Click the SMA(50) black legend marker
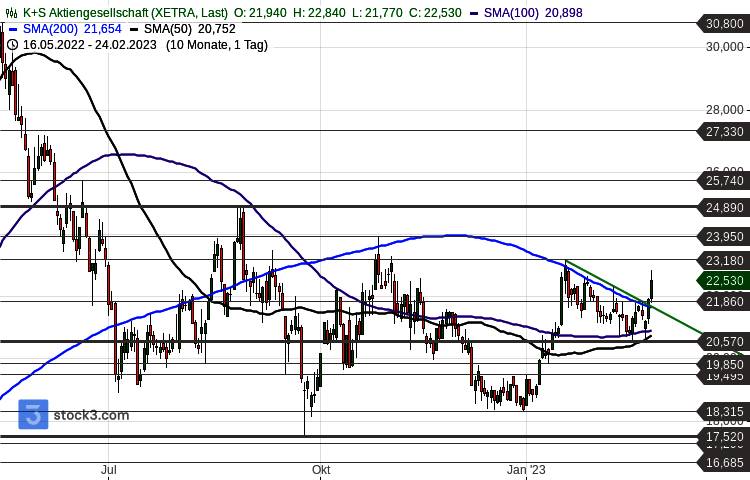The image size is (750, 480). coord(134,29)
